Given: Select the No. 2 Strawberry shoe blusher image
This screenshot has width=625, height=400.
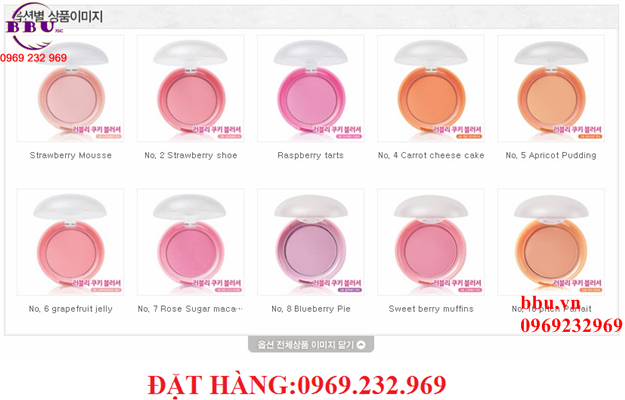Looking at the screenshot, I should tap(191, 88).
